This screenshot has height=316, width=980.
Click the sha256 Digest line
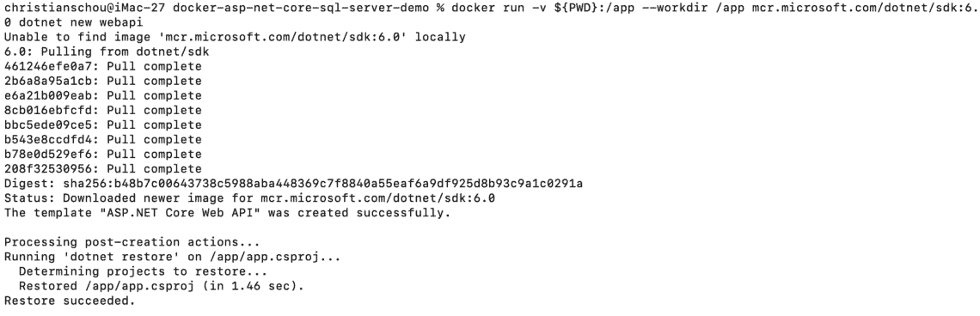point(293,184)
